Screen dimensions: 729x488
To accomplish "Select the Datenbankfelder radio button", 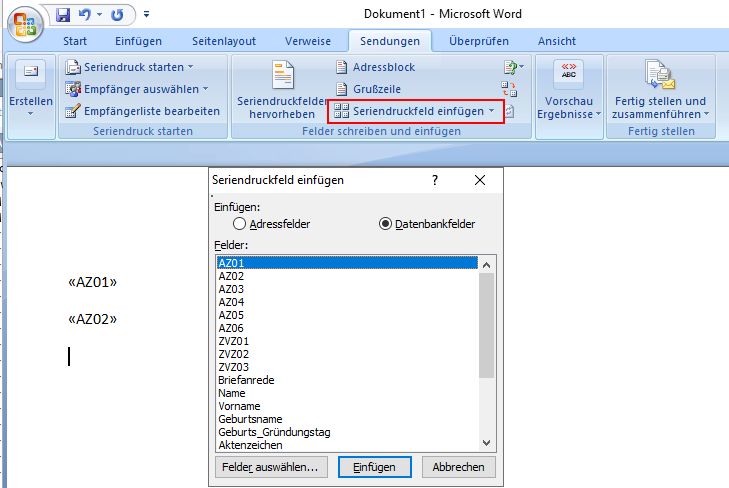I will 386,224.
